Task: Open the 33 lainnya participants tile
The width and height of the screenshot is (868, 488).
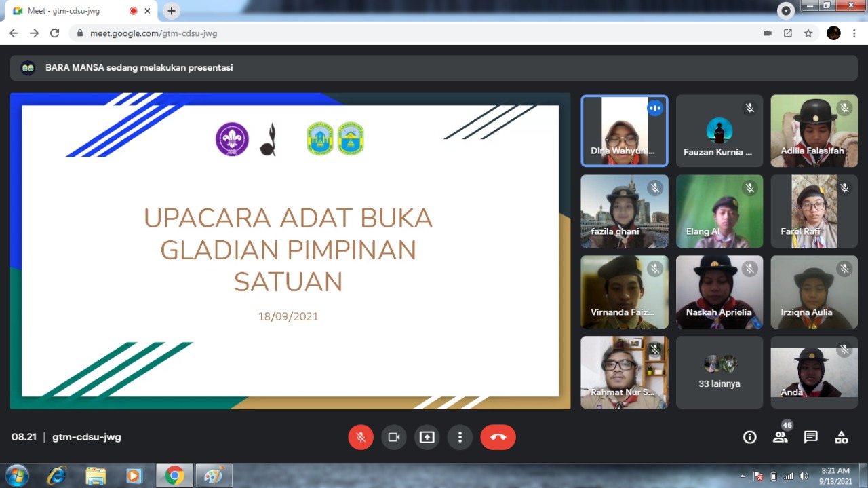Action: tap(719, 372)
